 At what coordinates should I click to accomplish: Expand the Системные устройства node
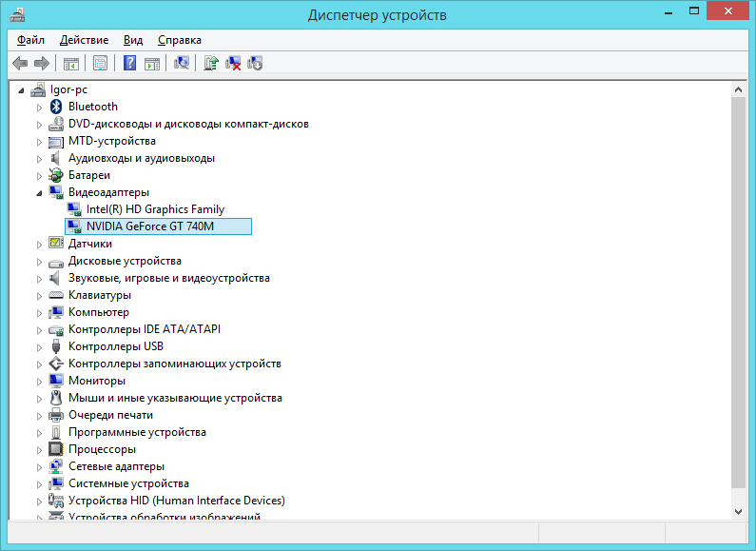click(40, 484)
